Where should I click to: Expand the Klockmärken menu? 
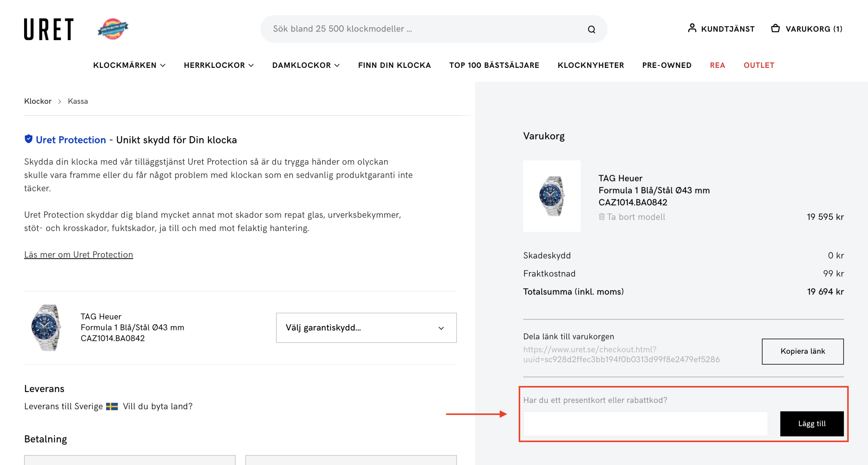point(129,65)
